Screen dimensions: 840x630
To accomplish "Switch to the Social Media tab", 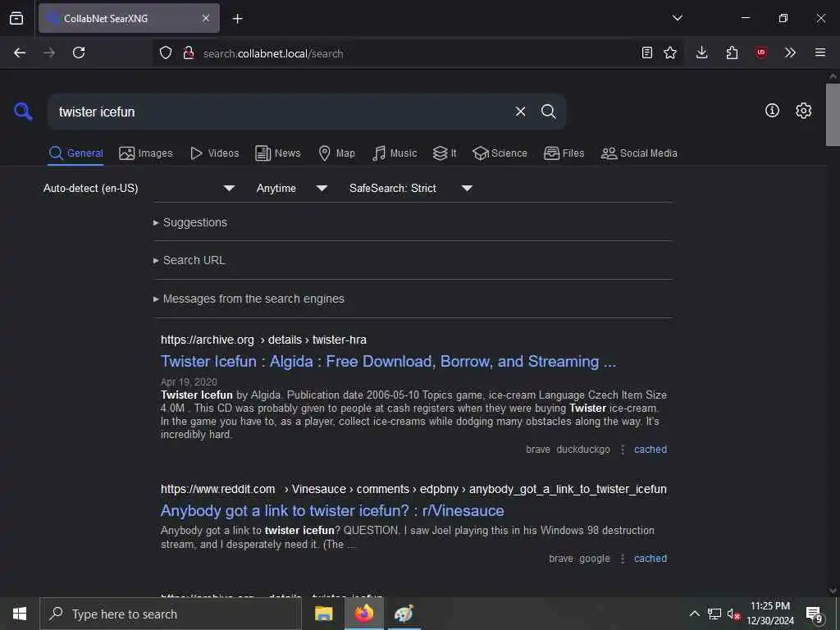I will 639,153.
